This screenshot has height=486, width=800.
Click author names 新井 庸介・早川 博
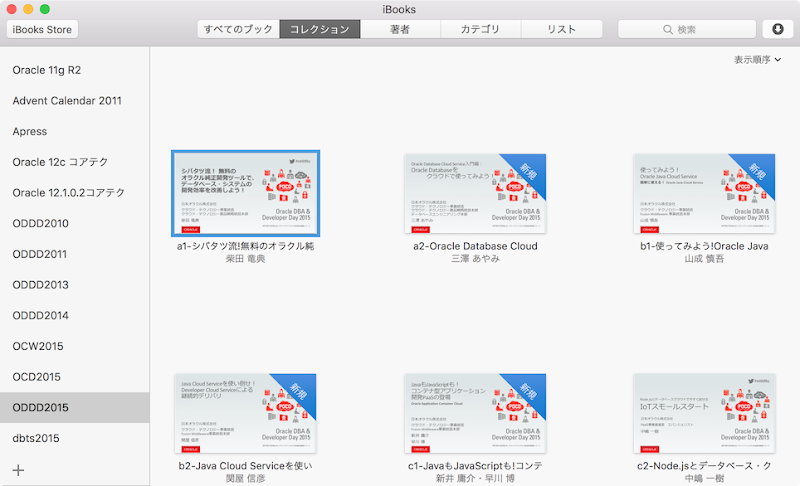click(475, 478)
